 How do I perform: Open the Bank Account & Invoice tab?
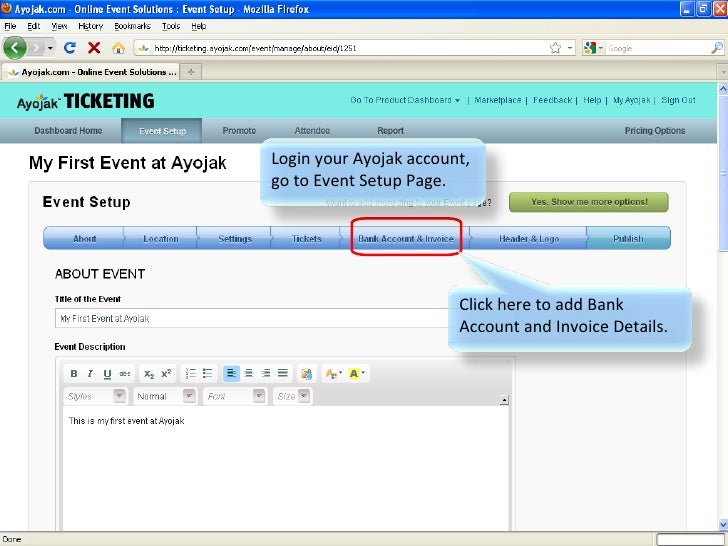pos(405,239)
